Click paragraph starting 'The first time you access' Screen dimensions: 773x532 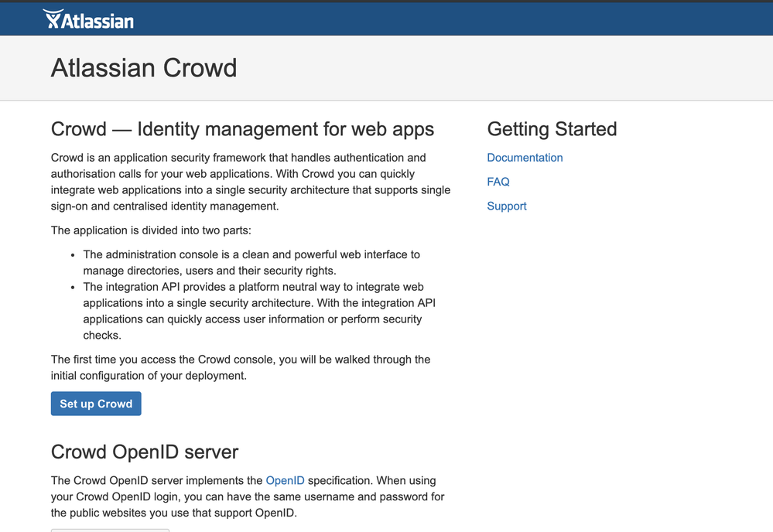click(x=241, y=367)
